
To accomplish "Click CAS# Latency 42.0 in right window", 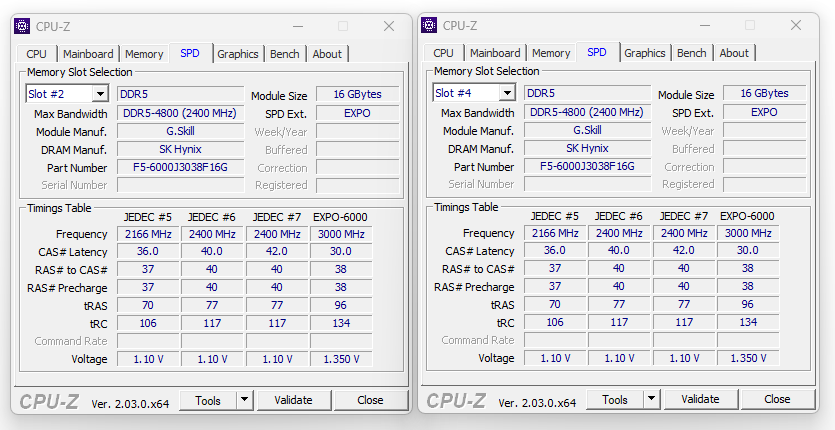I will pos(683,250).
